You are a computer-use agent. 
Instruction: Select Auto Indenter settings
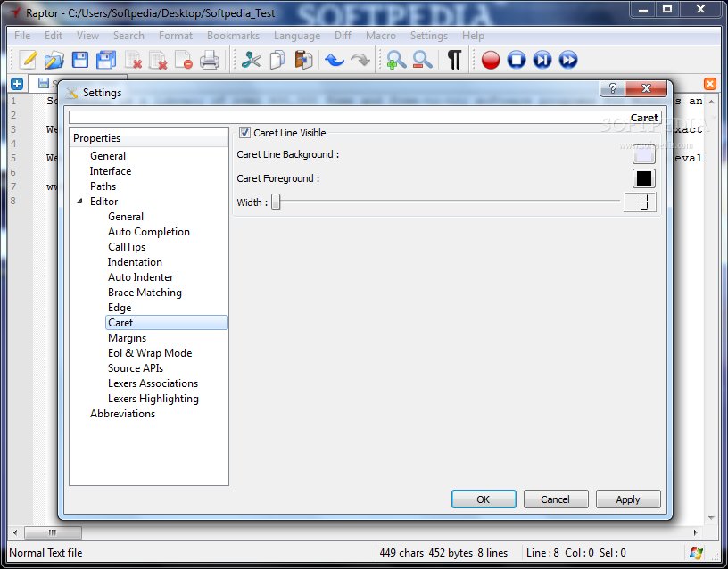tap(140, 277)
